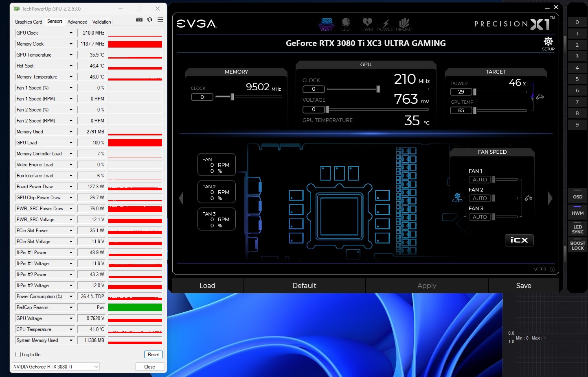Open the HWM hardware monitor icon
The width and height of the screenshot is (588, 377).
(x=367, y=24)
